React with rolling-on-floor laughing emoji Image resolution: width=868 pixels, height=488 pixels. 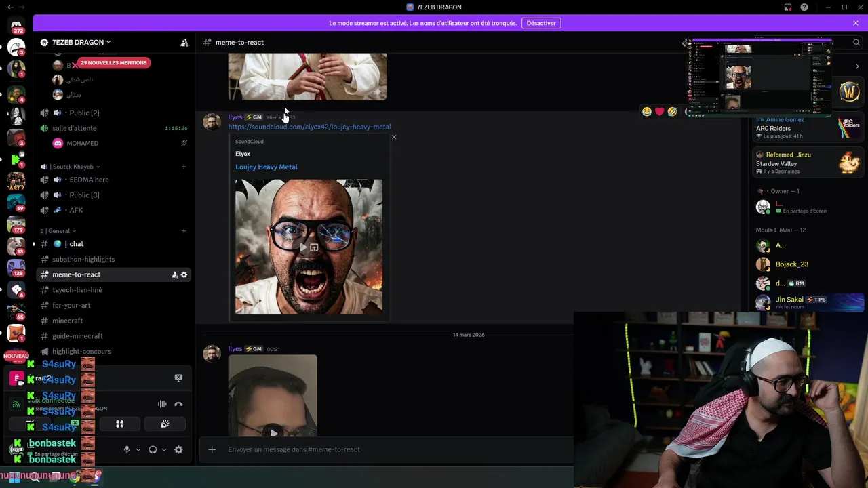672,111
